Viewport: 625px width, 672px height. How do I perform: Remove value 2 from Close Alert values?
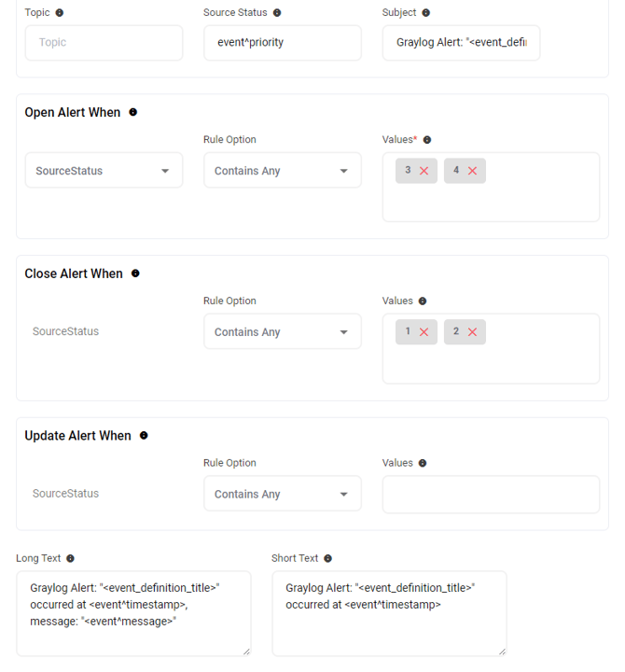[x=473, y=332]
